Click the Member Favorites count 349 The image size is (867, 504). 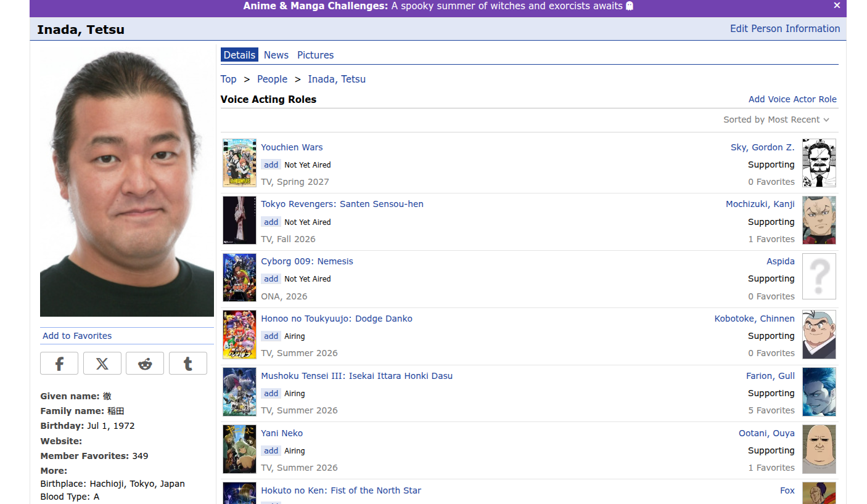click(x=140, y=456)
